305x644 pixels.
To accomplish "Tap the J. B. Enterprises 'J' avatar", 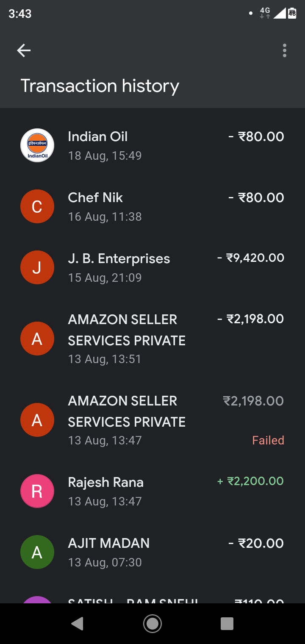I will tap(37, 267).
